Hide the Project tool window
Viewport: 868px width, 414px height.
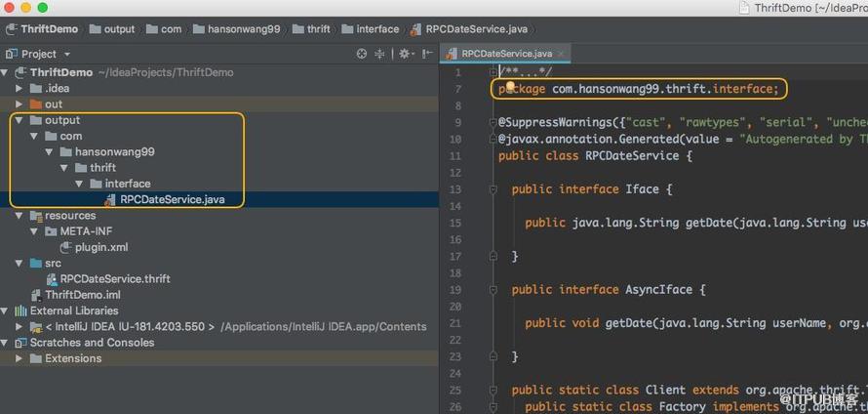click(427, 54)
